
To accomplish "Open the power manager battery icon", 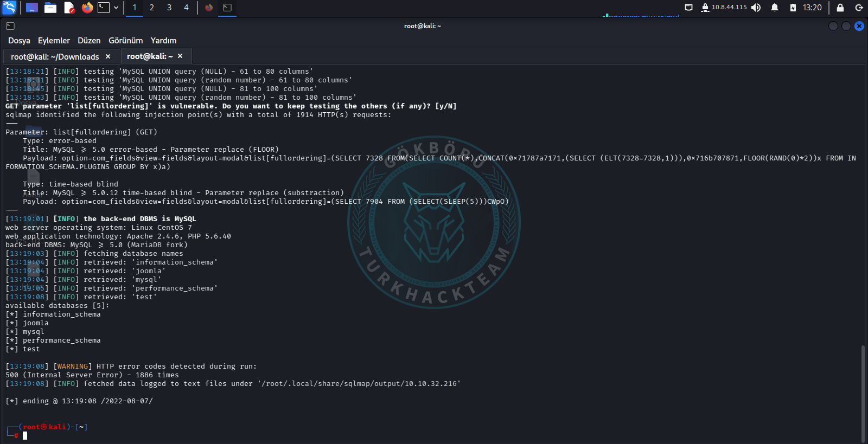I will [793, 8].
